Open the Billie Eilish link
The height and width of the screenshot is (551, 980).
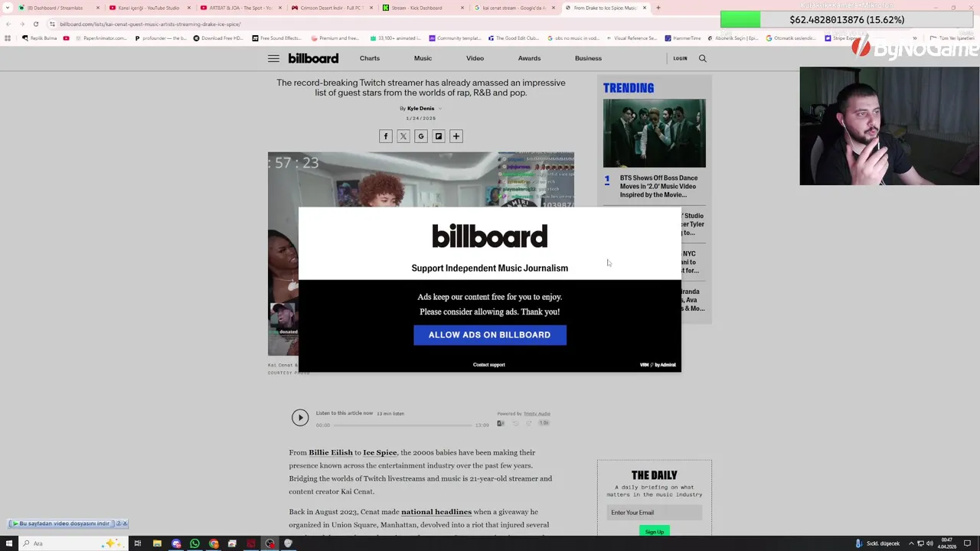[x=331, y=452]
